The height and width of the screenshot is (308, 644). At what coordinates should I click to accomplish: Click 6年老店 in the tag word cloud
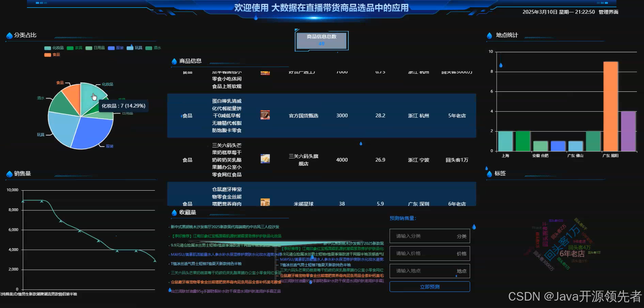coord(572,254)
